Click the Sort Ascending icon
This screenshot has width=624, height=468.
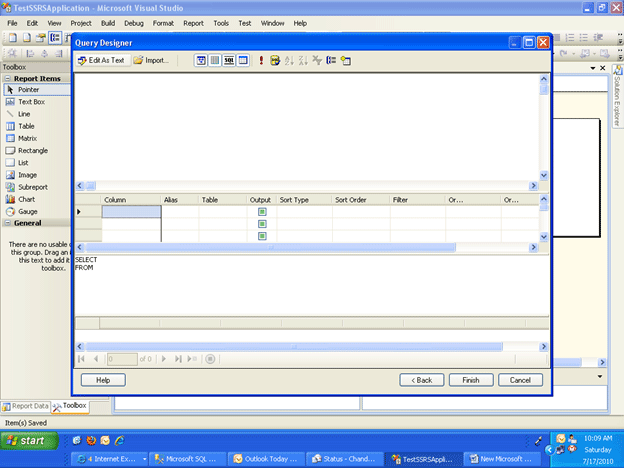point(289,60)
